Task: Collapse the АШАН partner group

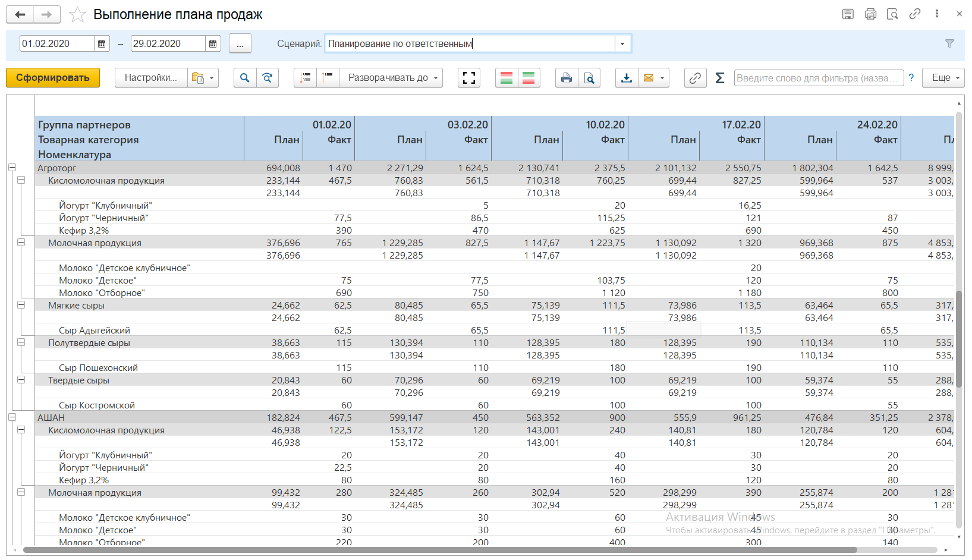Action: 12,417
